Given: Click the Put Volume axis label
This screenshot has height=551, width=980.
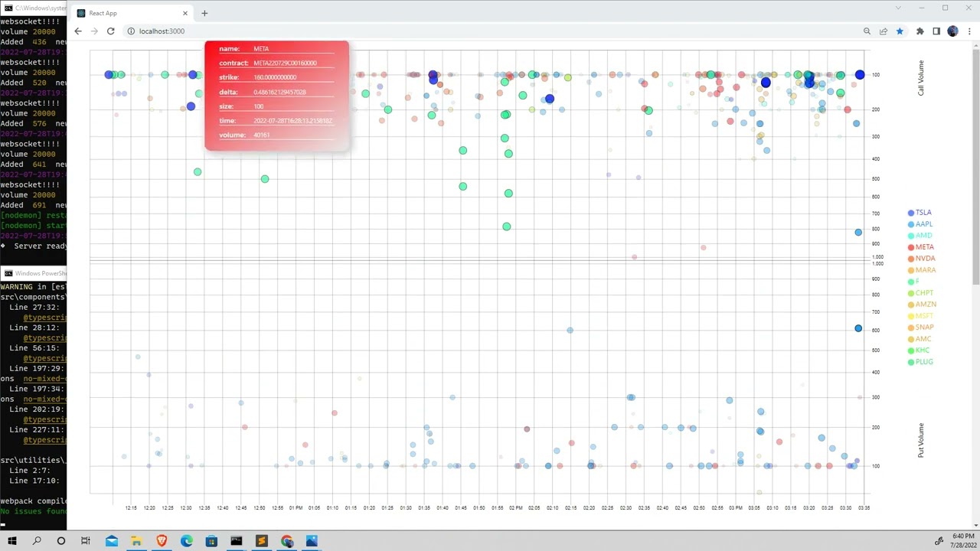Looking at the screenshot, I should [921, 440].
